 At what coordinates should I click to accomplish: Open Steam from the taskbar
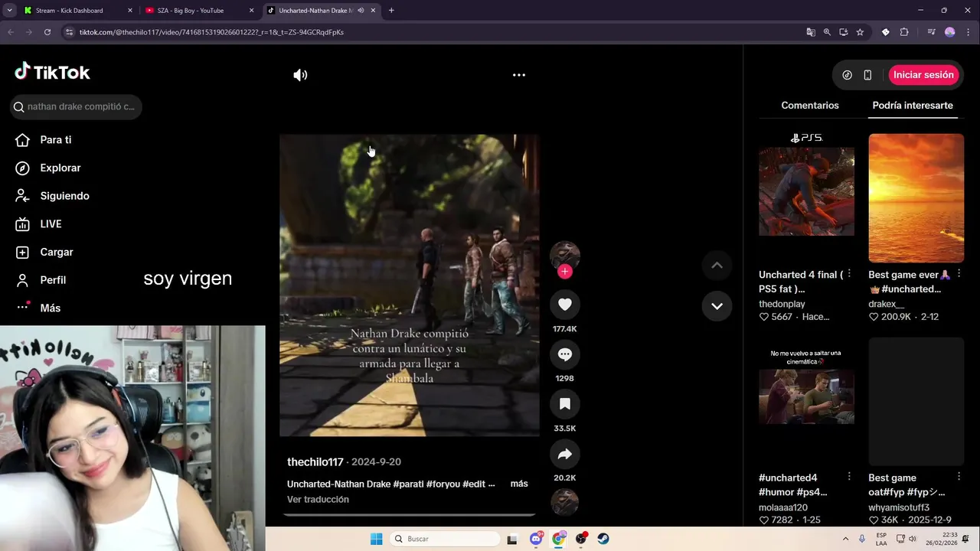tap(603, 539)
